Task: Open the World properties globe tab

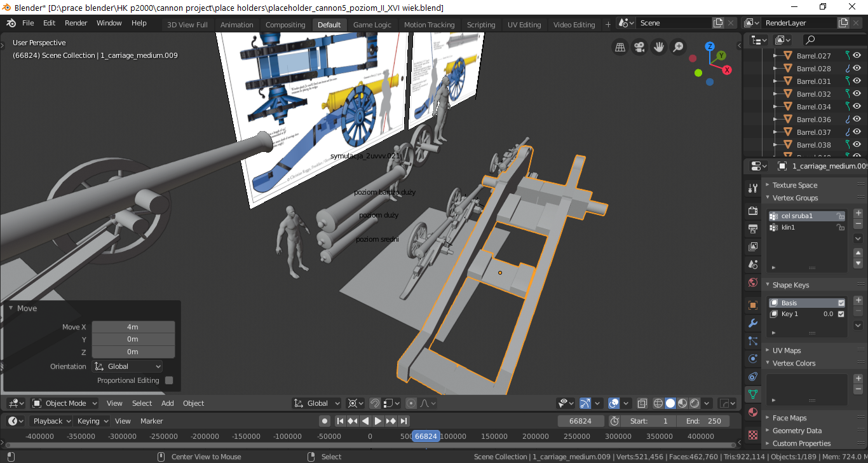Action: pos(753,282)
